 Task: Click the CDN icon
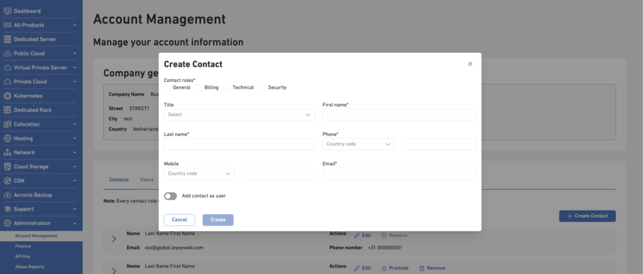(7, 181)
